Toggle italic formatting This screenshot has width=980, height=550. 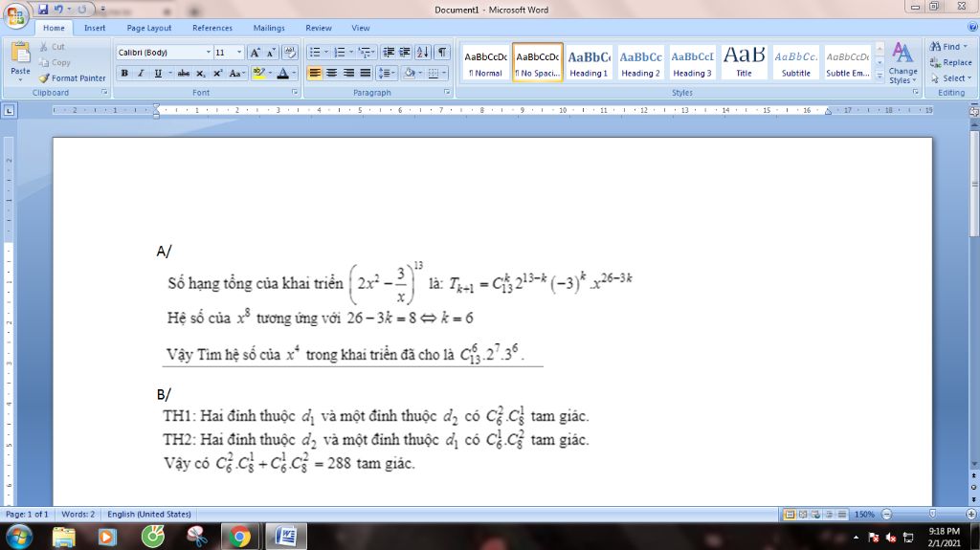141,73
